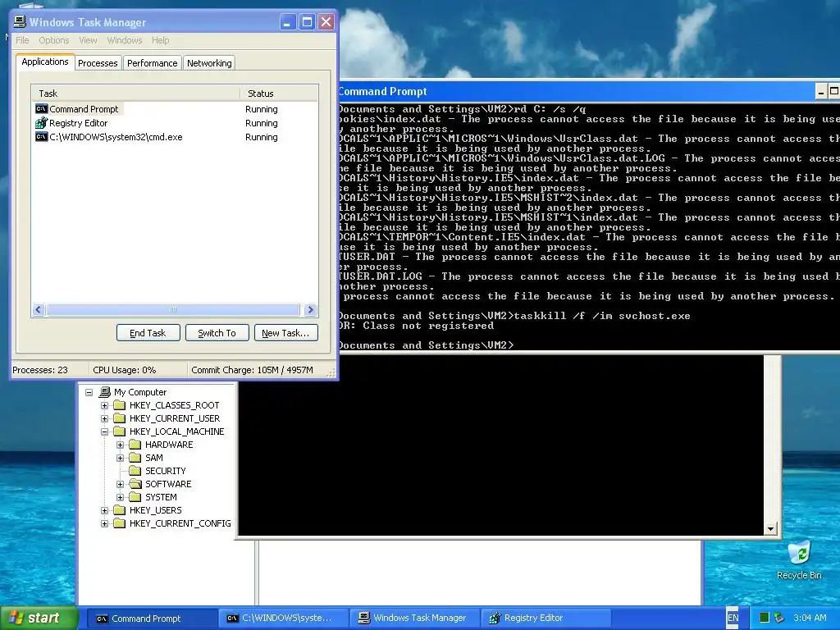Open the File menu in Task Manager
Viewport: 840px width, 630px height.
(22, 40)
